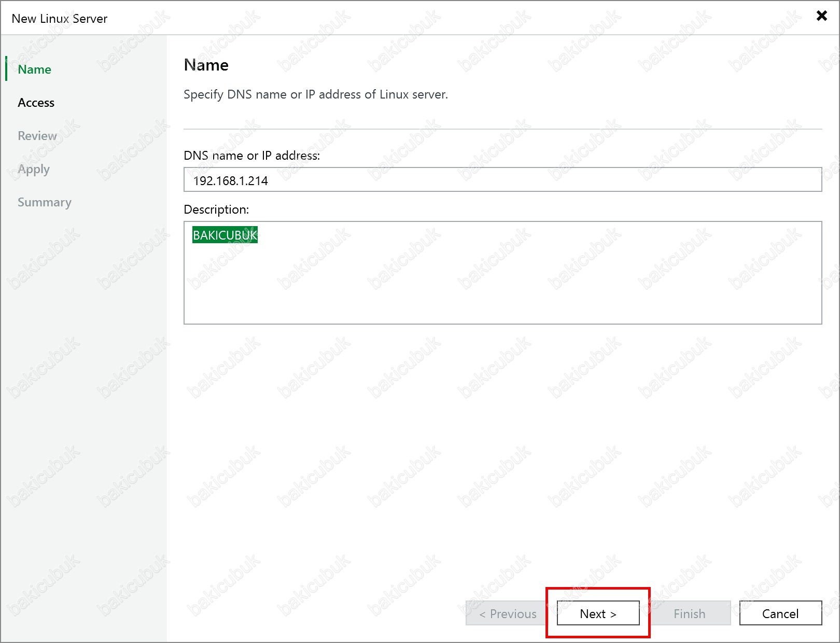Screen dimensions: 840x643
Task: Click the blank space below the Description box
Action: (502, 441)
